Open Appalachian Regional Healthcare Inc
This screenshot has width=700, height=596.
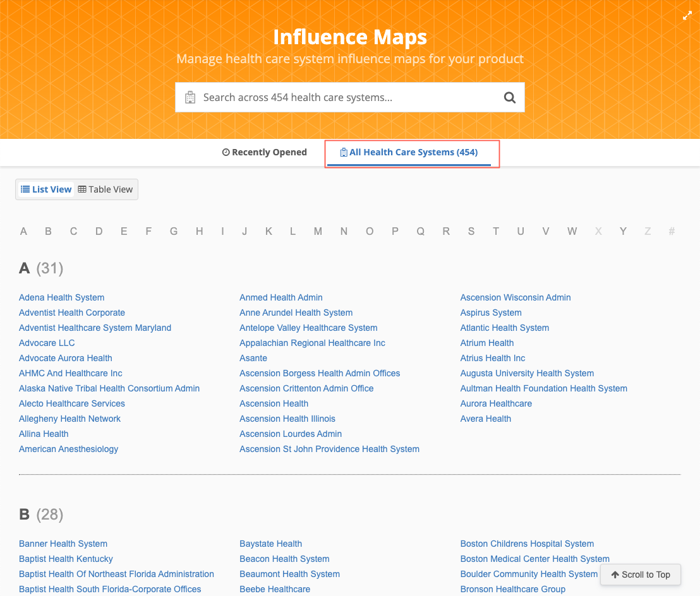point(312,343)
